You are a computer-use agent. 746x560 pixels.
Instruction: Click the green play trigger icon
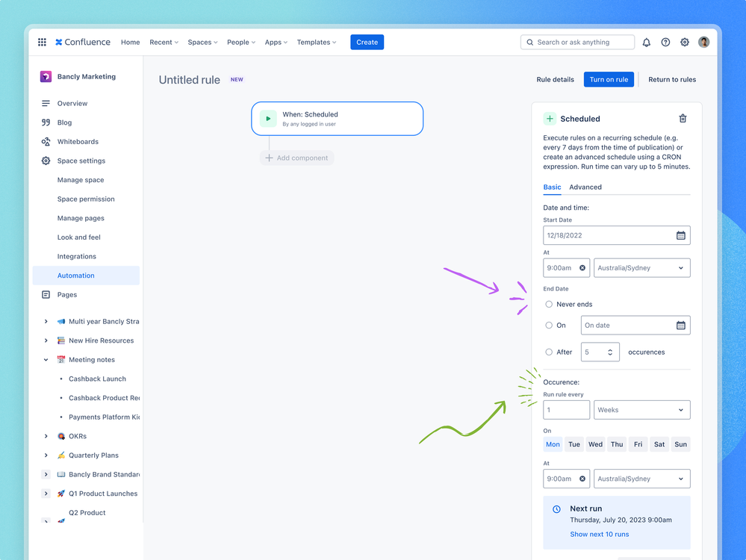(x=268, y=119)
